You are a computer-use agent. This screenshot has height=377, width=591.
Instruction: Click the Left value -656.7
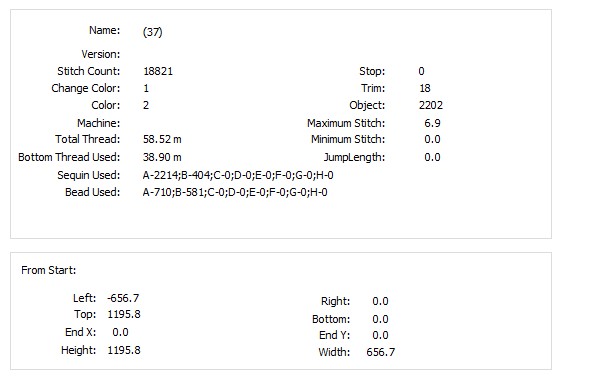pos(123,298)
